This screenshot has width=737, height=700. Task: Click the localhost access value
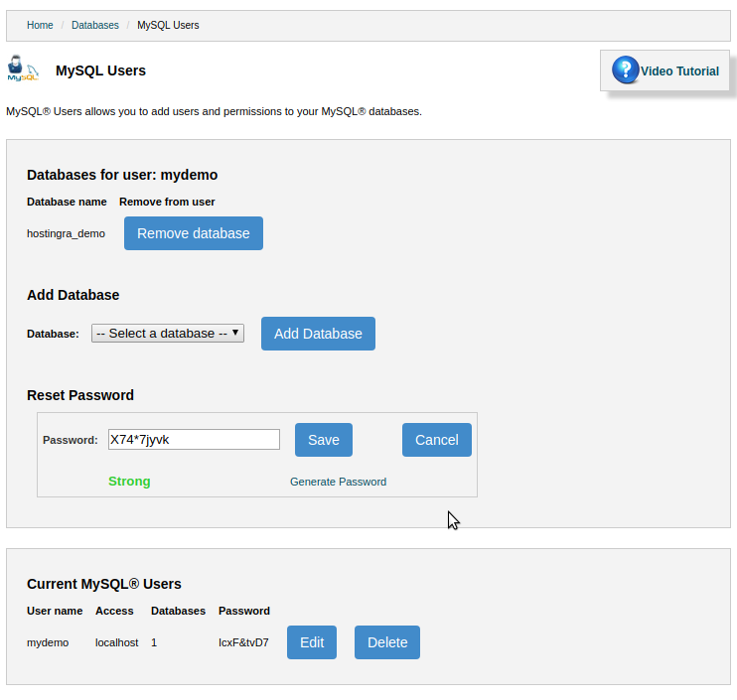coord(116,642)
